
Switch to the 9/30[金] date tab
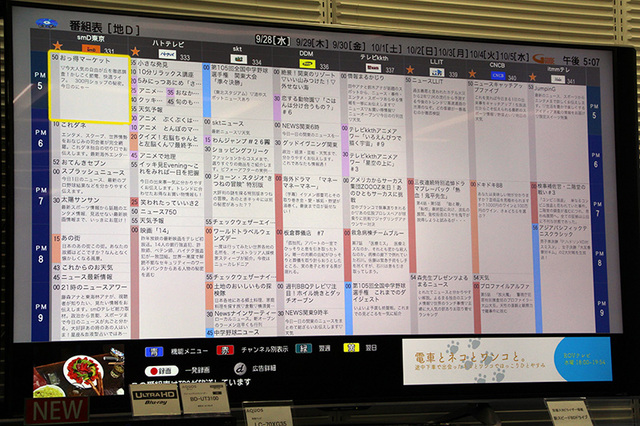click(349, 45)
